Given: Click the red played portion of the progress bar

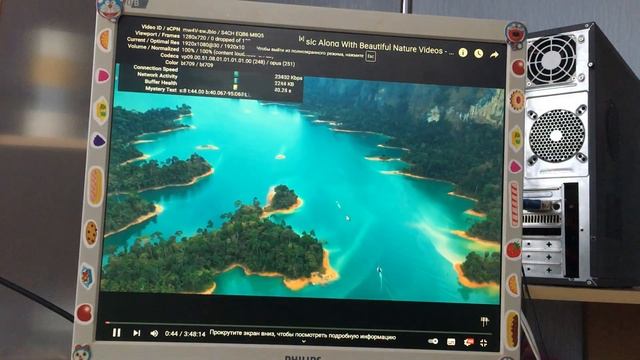Looking at the screenshot, I should pyautogui.click(x=107, y=322).
